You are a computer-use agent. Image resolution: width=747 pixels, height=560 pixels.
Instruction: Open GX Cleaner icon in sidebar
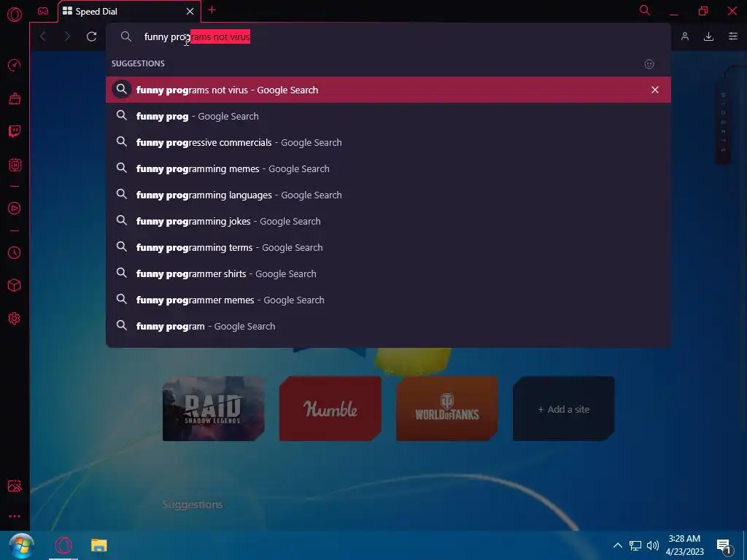[x=15, y=98]
